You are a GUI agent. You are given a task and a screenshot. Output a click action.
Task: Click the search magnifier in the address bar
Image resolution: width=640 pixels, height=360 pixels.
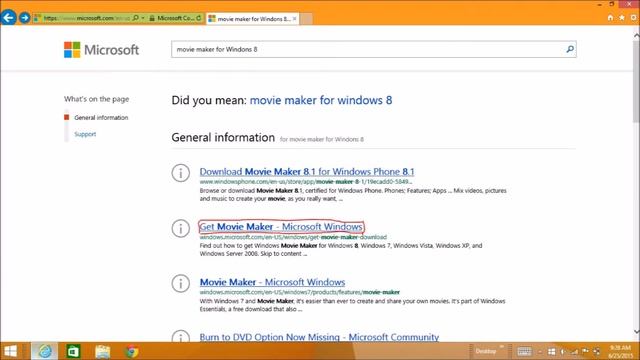pos(136,18)
